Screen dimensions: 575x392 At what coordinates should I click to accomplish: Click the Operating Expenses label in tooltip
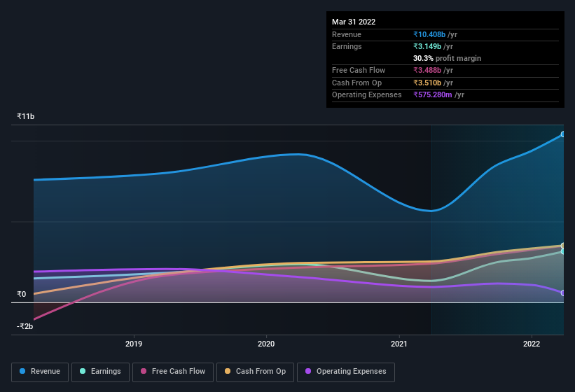coord(367,95)
